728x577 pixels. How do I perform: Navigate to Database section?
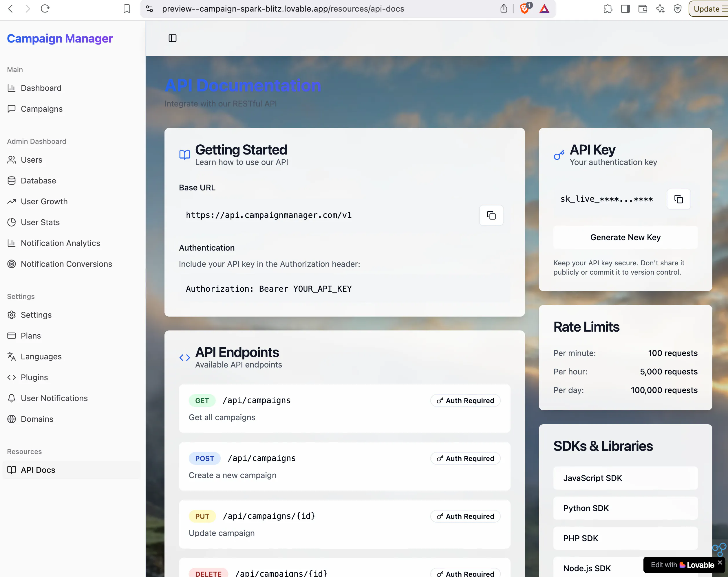71,181
